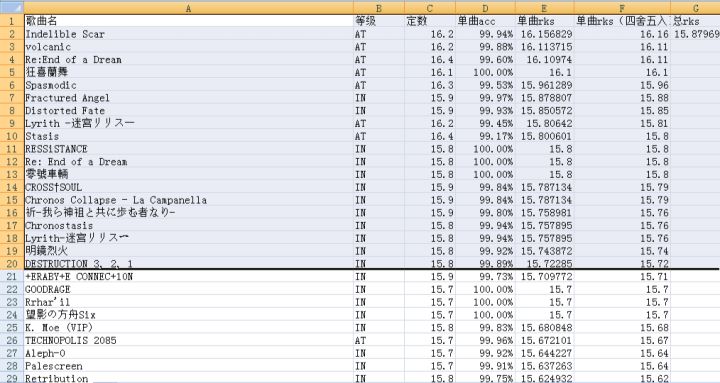Select the cell Retribution
This screenshot has height=383, width=720.
pos(188,378)
